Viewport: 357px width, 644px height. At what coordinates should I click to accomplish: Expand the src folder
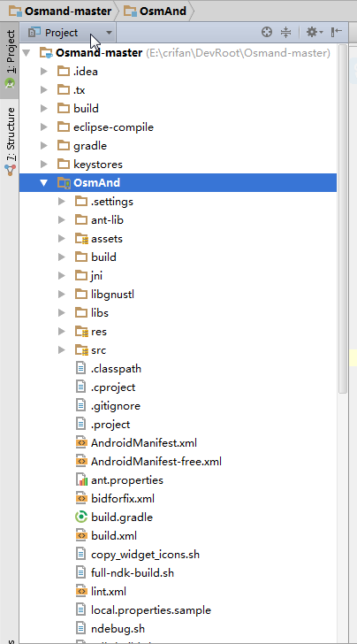62,350
